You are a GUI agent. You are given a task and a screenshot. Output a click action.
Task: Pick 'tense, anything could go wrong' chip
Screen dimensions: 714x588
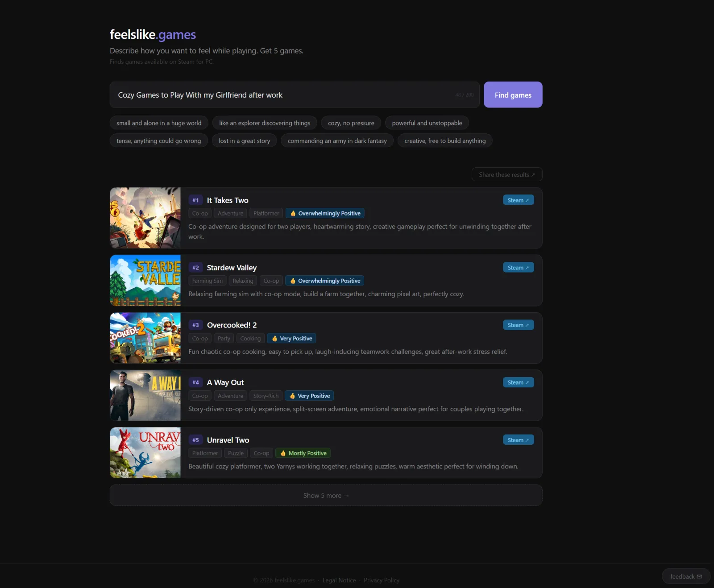click(x=159, y=141)
